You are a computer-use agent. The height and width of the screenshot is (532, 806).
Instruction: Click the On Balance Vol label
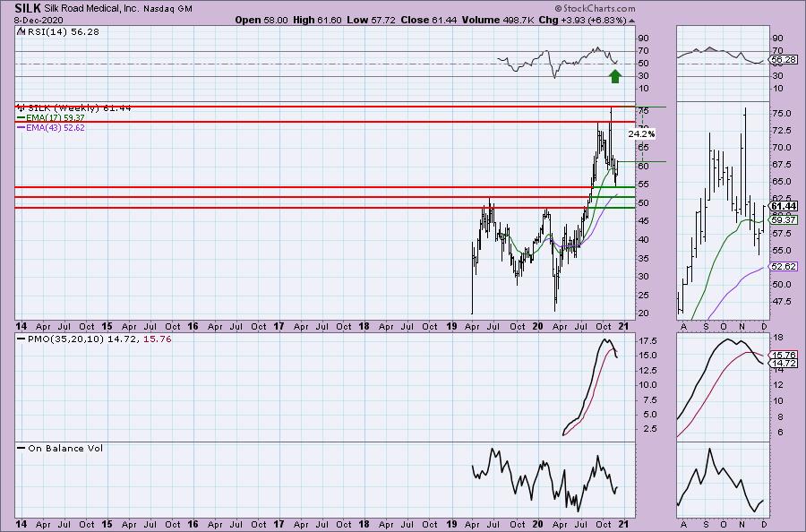[x=65, y=448]
